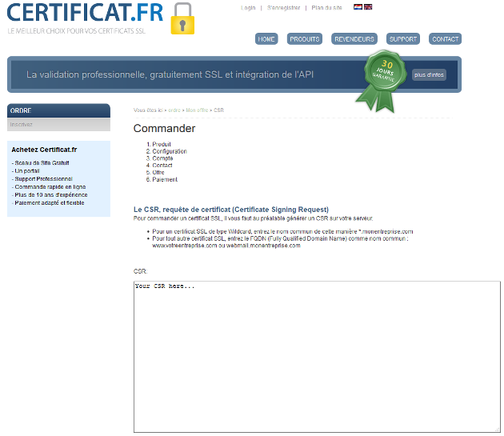Switch language via the UK flag icon
Screen dimensions: 504x436
click(x=368, y=6)
